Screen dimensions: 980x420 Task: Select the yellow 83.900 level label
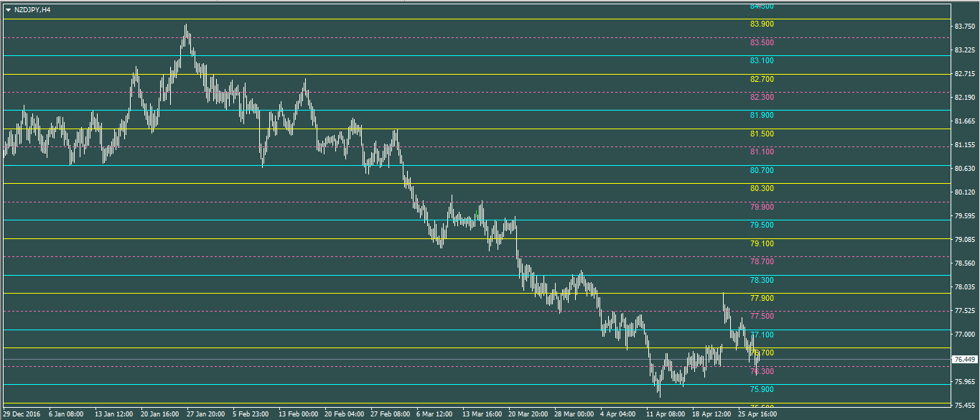point(762,24)
